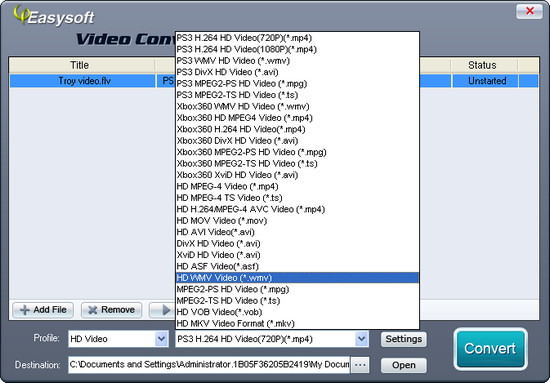Select DivX HD Video (*.avi) format
This screenshot has height=383, width=550.
(x=297, y=244)
